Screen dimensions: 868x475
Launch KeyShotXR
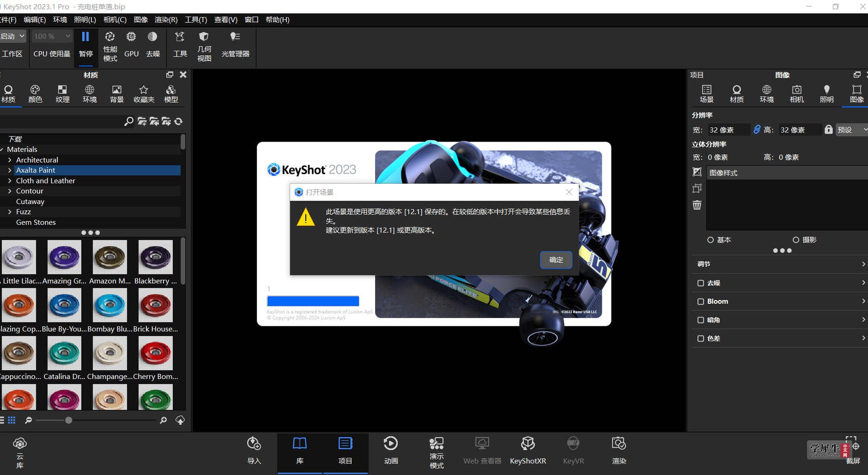(528, 451)
